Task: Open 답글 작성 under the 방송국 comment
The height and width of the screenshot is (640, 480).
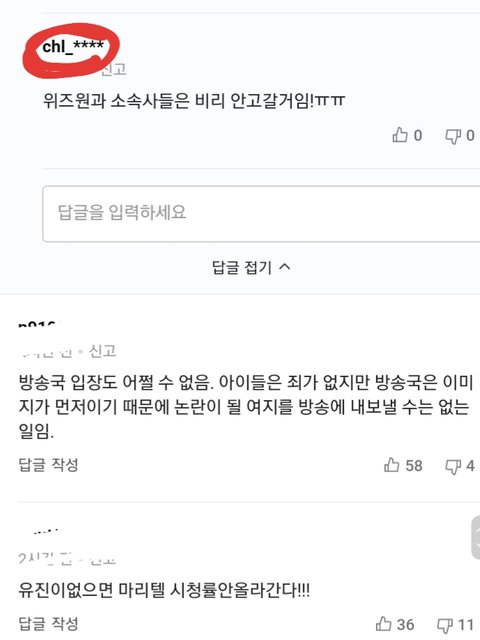Action: [x=49, y=464]
